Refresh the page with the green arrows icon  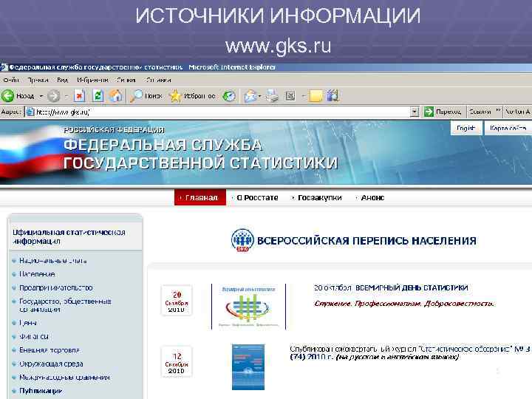click(x=98, y=96)
